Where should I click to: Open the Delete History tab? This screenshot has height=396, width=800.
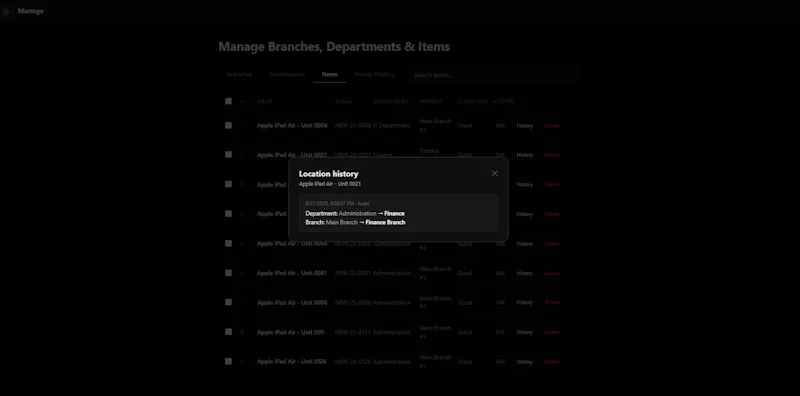tap(374, 75)
